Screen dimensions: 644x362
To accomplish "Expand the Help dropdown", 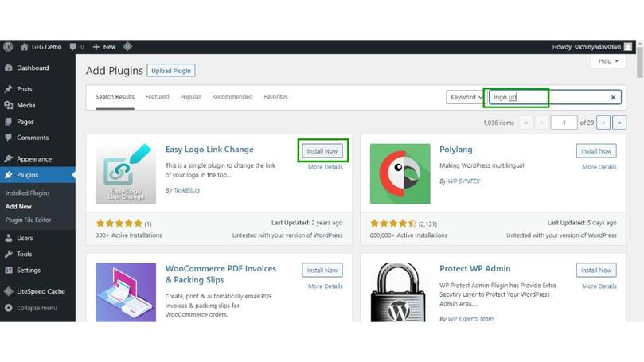I will [x=607, y=61].
